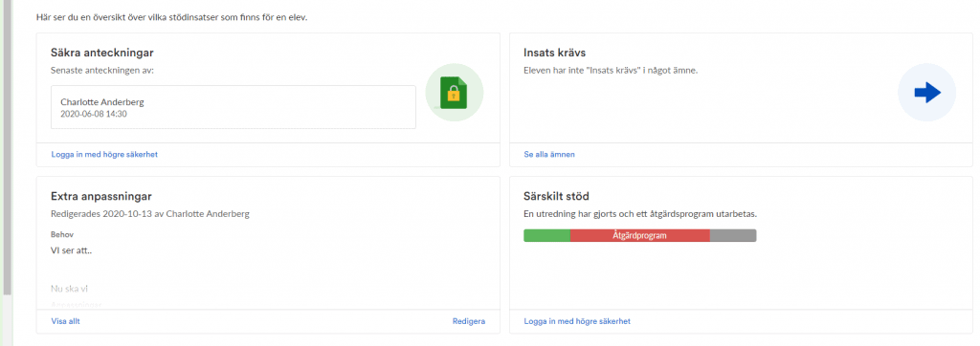The image size is (980, 346).
Task: Open the Charlotte Anderberg note entry
Action: tap(234, 107)
